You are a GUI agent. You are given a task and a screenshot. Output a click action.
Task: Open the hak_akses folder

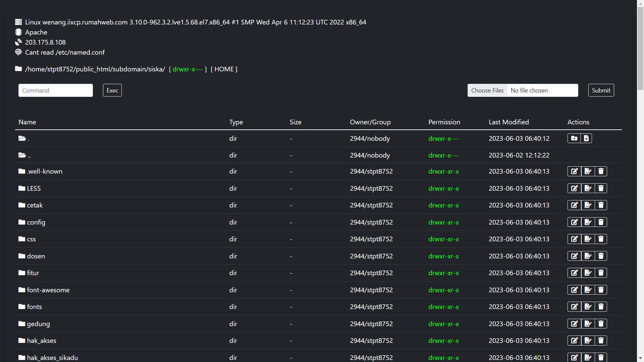click(x=42, y=341)
